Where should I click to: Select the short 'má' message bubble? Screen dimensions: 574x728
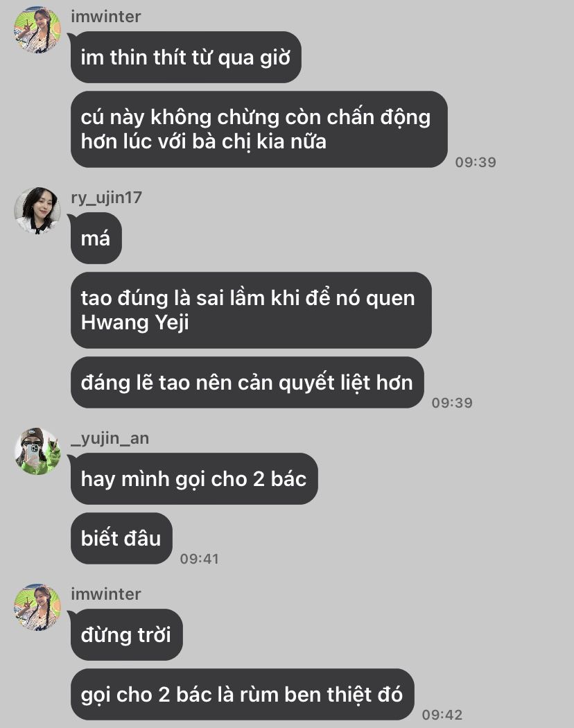pos(96,239)
